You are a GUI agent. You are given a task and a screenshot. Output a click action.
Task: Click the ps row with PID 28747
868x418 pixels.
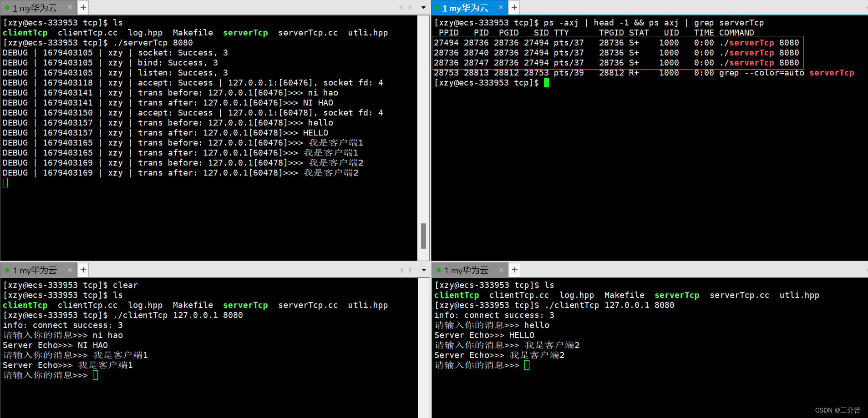point(616,63)
